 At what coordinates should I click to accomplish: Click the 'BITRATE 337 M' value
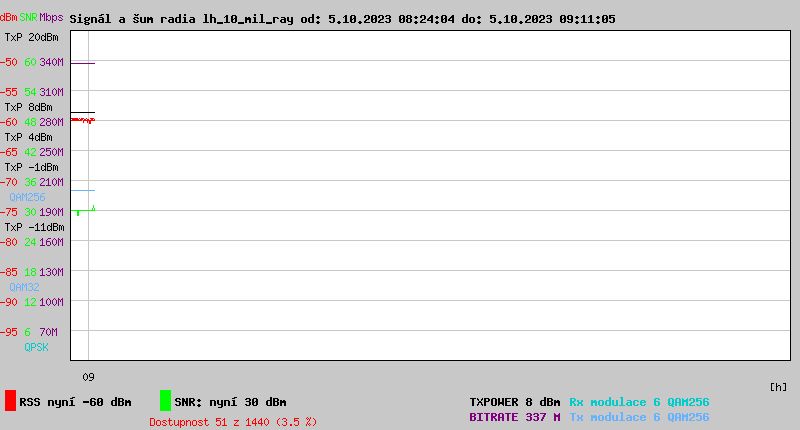point(515,417)
